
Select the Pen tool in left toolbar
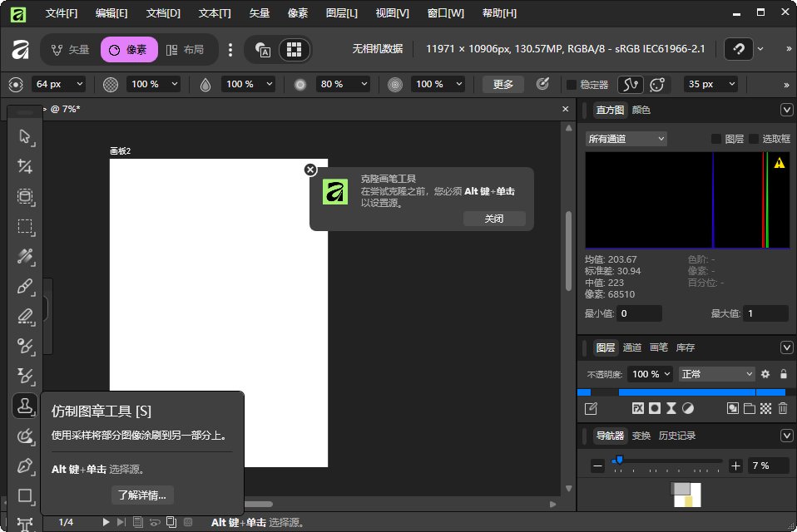tap(25, 466)
